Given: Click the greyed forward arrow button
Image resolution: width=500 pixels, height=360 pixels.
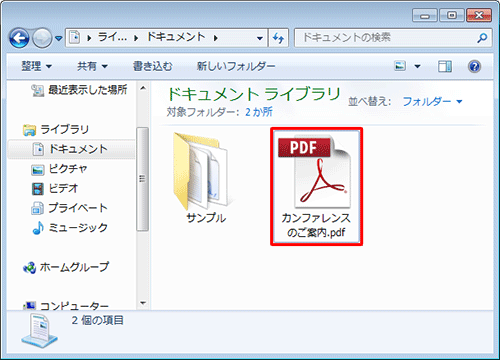Looking at the screenshot, I should coord(42,38).
